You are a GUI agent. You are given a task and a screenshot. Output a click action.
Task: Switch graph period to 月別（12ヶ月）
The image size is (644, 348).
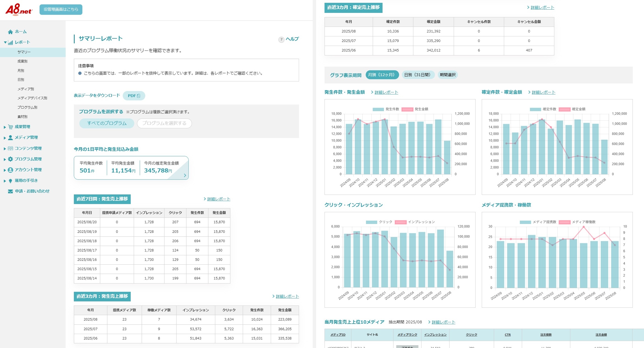tap(382, 75)
